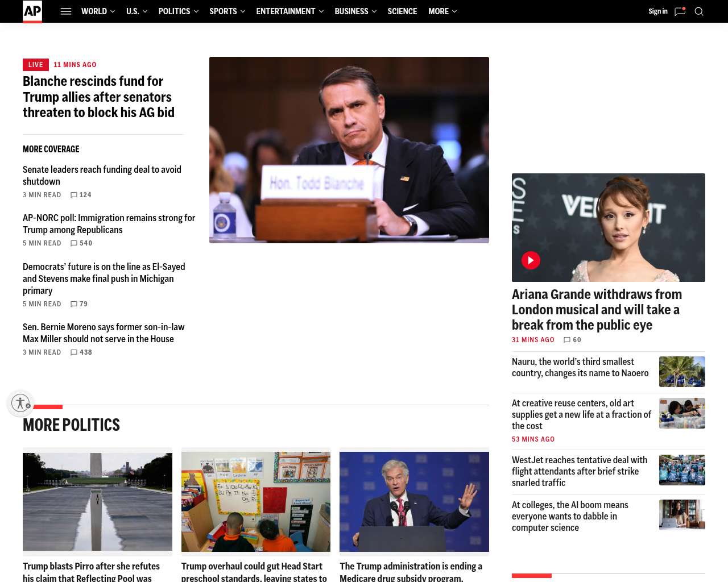
Task: Read the Sen. Bernie Moreno story
Action: (x=104, y=333)
